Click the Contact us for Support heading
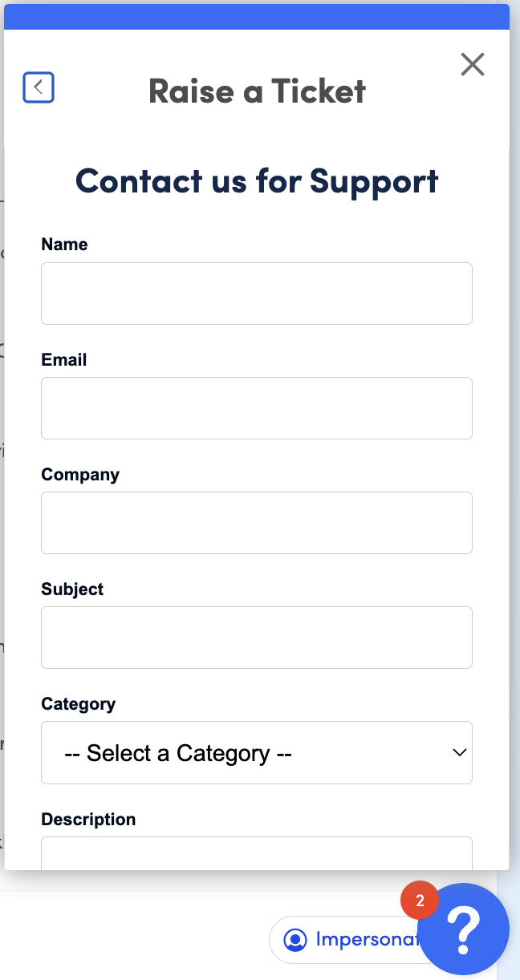 coord(257,180)
